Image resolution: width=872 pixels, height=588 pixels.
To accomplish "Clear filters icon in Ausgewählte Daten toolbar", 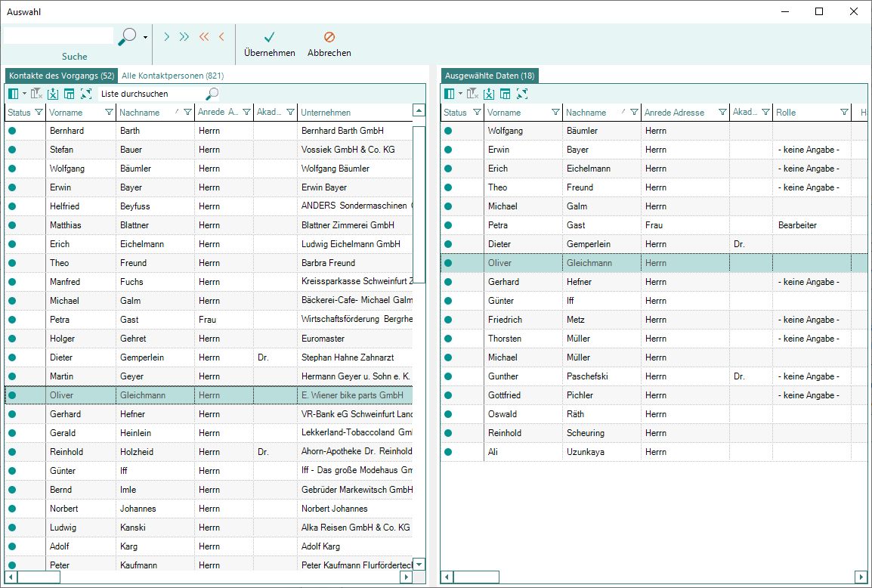I will pyautogui.click(x=472, y=94).
